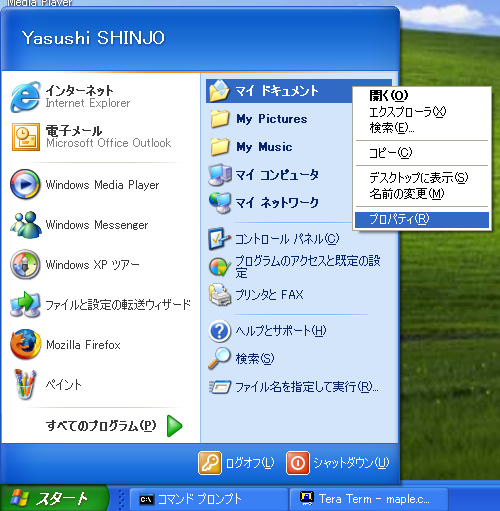
Task: Click the ファイル名を指定して実行 icon
Action: (220, 387)
